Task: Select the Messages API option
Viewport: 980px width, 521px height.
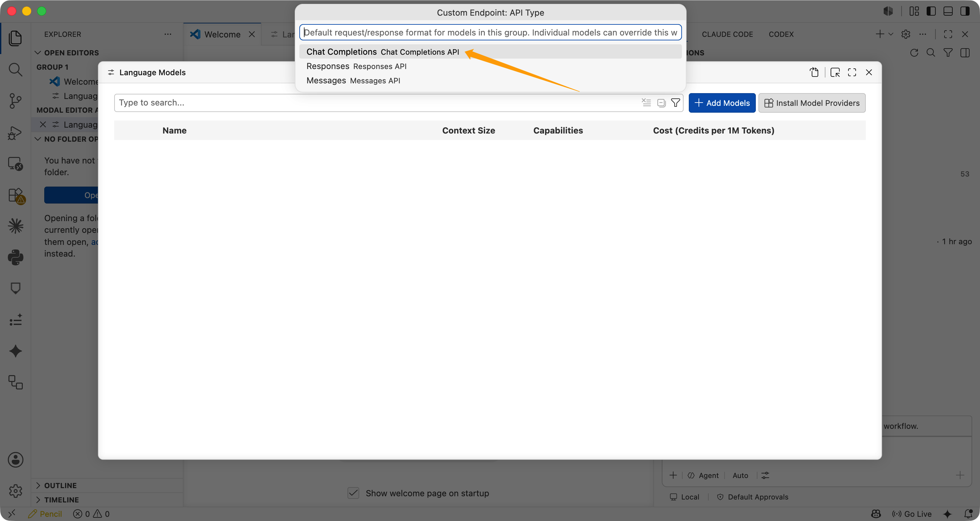Action: (490, 81)
